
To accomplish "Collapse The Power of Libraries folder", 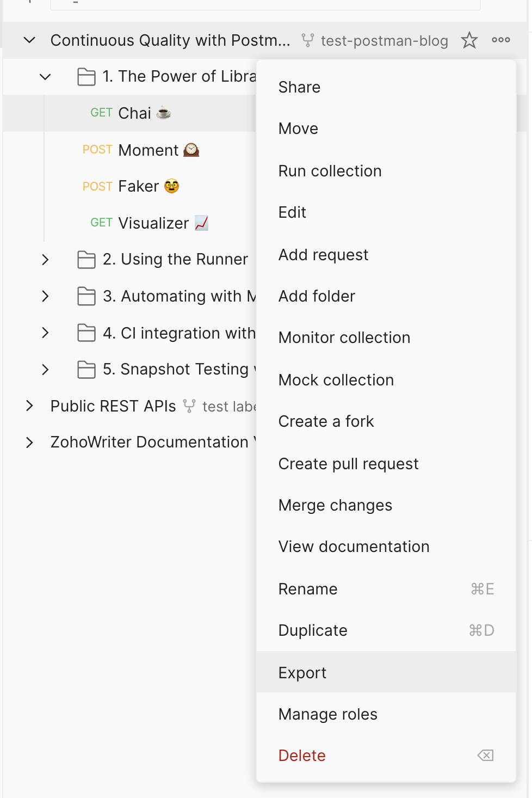I will pos(46,77).
